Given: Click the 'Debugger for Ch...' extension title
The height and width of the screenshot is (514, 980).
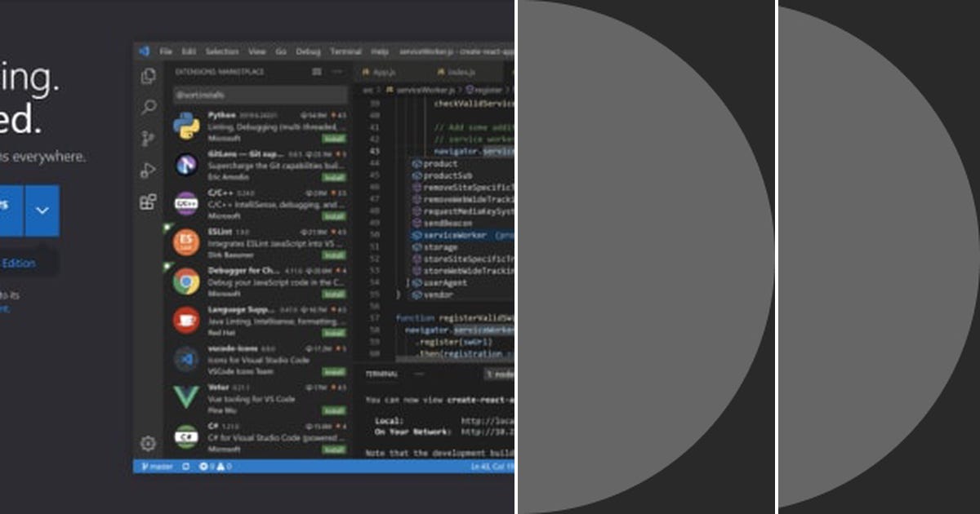Looking at the screenshot, I should pyautogui.click(x=244, y=270).
